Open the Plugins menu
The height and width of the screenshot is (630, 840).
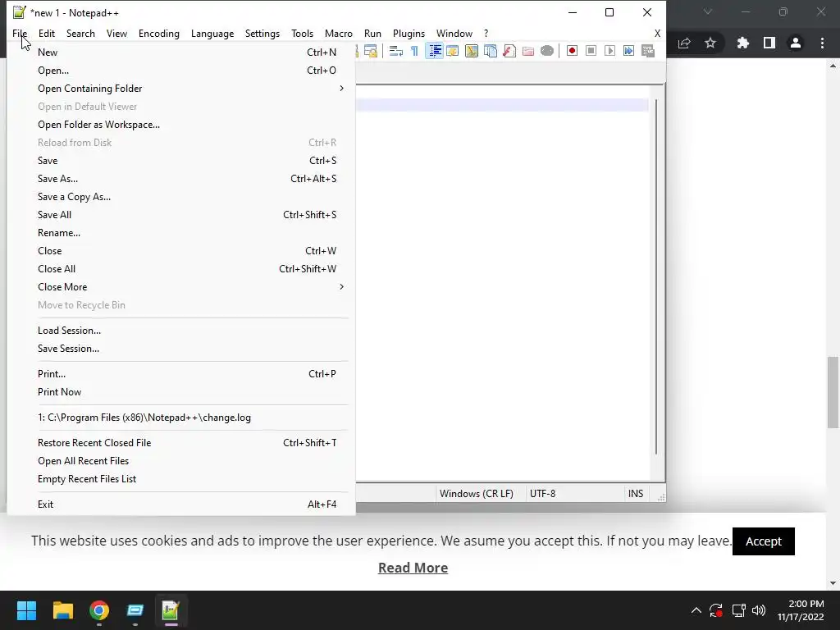(x=409, y=33)
